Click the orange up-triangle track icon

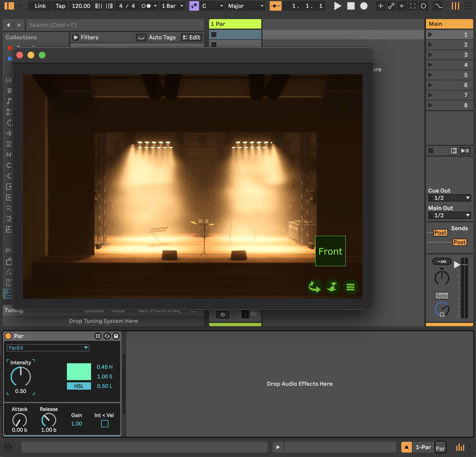tap(407, 447)
